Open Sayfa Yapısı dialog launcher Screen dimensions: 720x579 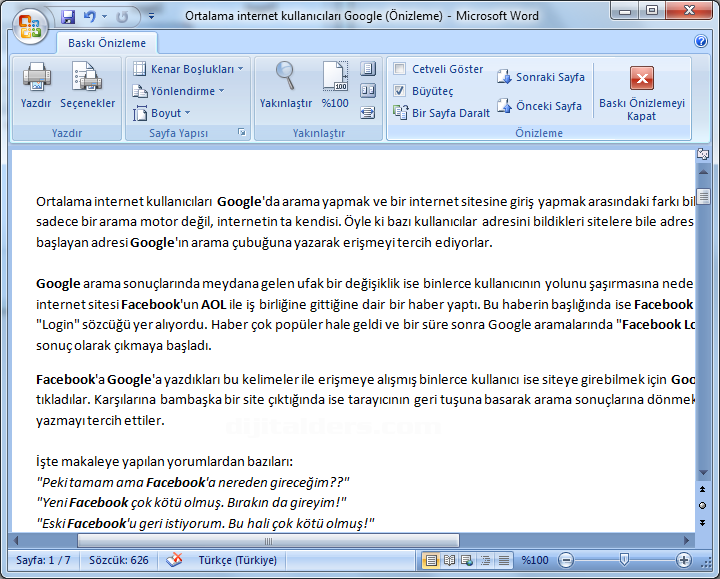242,133
